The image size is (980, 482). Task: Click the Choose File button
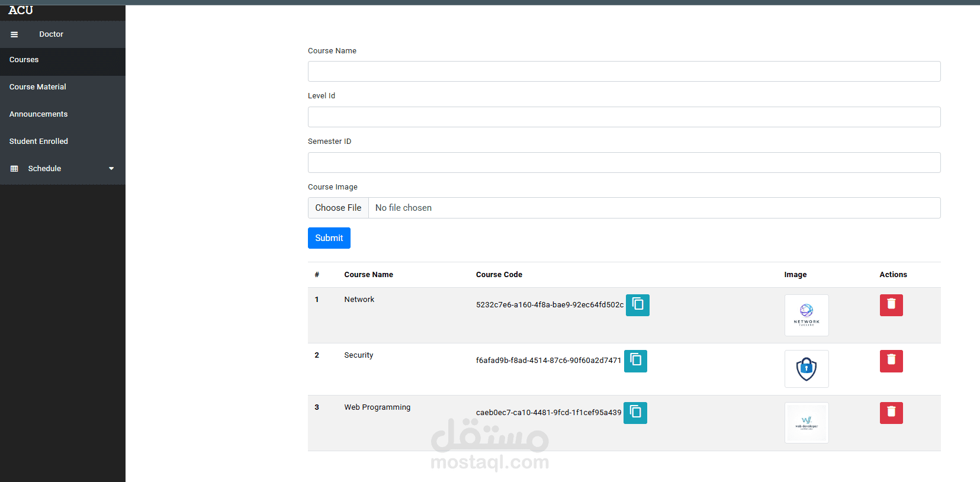tap(338, 208)
